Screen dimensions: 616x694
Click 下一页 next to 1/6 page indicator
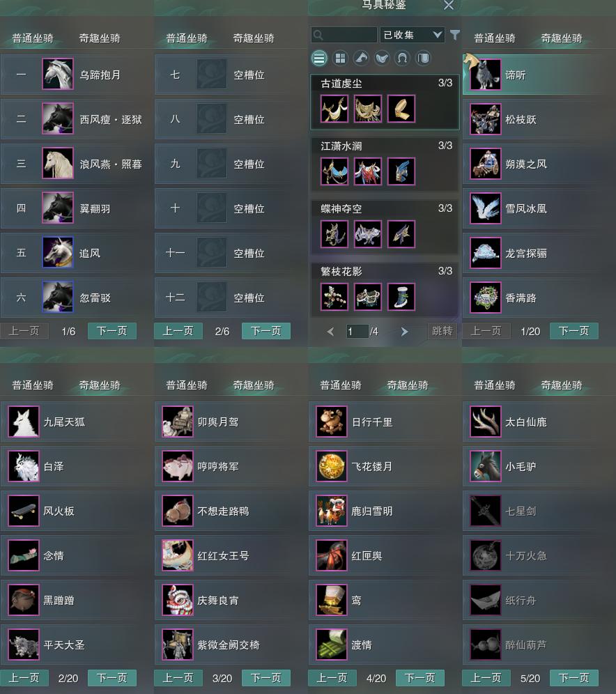(112, 331)
